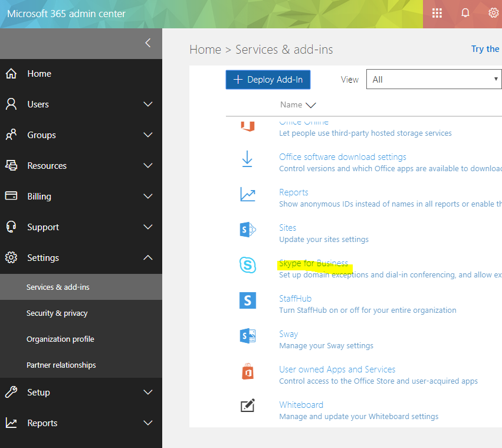
Task: Click the Reports line chart icon in list
Action: point(248,194)
